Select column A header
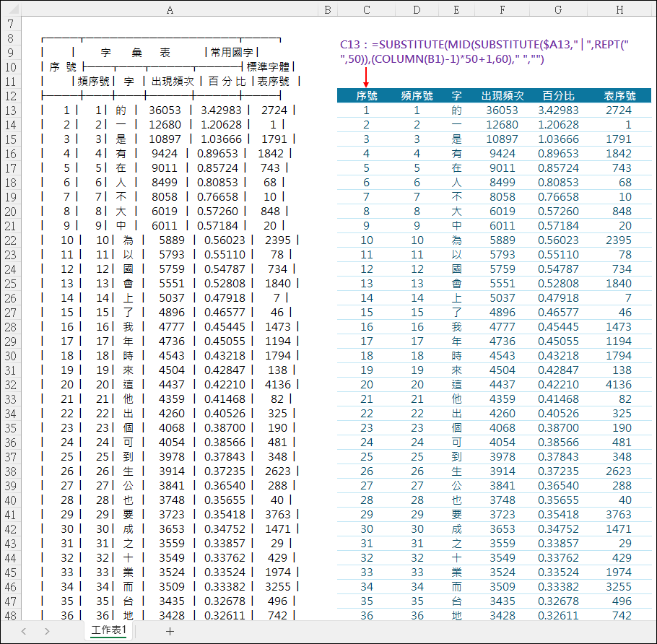 click(x=170, y=9)
